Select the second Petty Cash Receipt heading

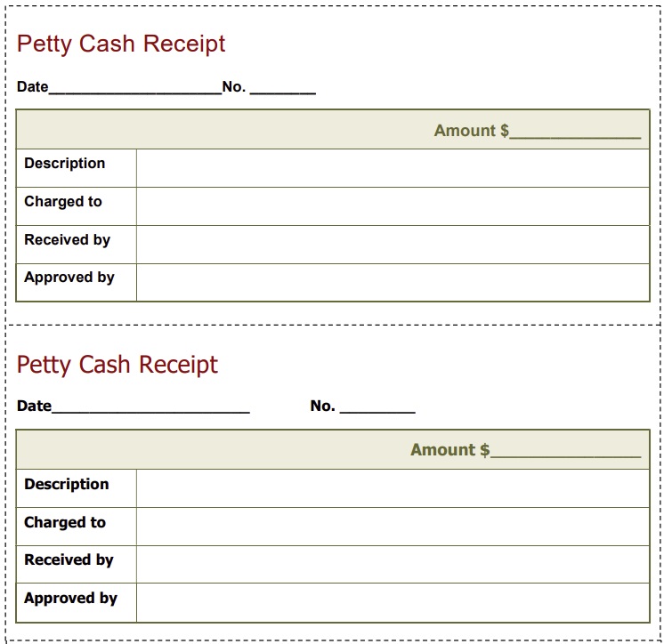pos(117,365)
